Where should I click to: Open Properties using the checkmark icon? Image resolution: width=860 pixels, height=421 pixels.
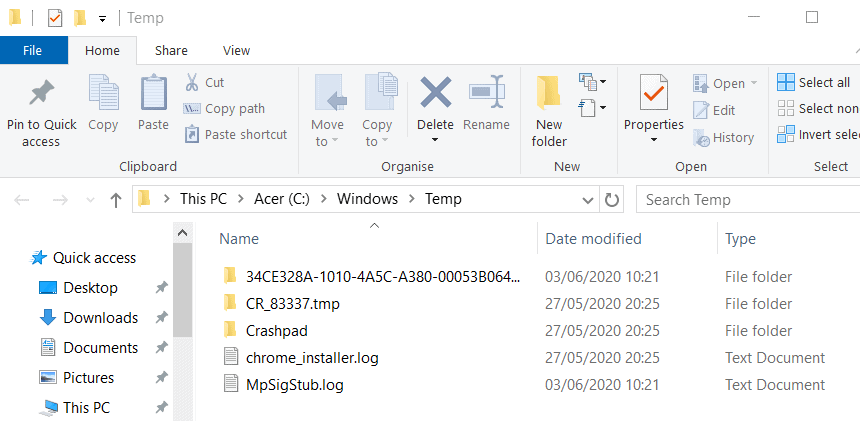point(653,93)
